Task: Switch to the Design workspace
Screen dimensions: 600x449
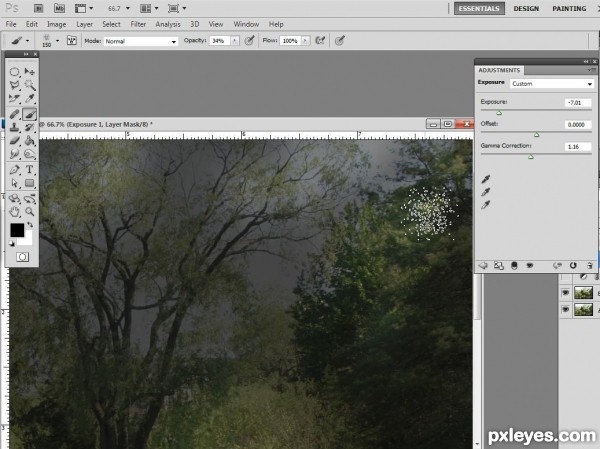Action: click(526, 8)
